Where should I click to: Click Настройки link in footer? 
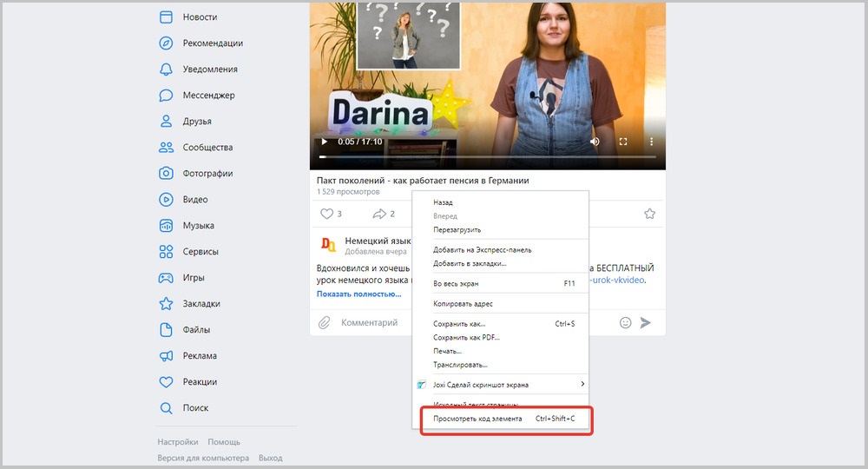tap(177, 442)
